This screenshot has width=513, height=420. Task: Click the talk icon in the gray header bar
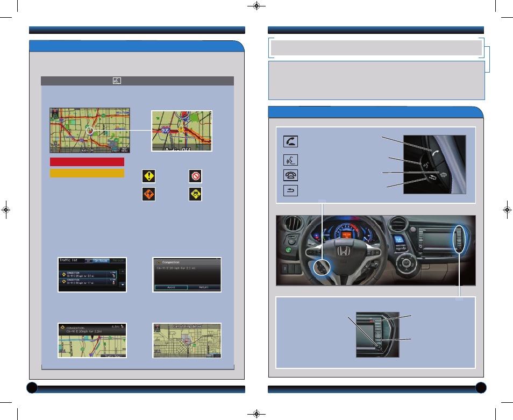pyautogui.click(x=117, y=81)
